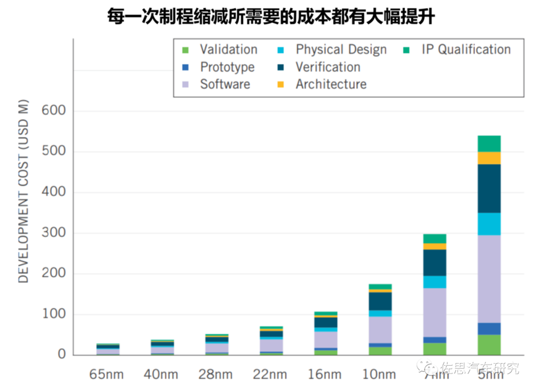
Task: Click the IP Qualification top of 5nm bar
Action: coord(489,144)
